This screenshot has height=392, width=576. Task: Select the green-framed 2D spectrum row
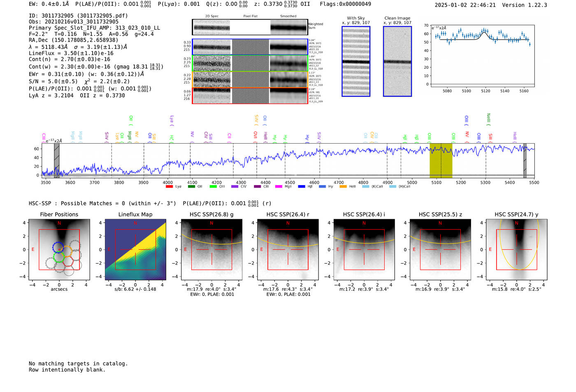point(250,63)
